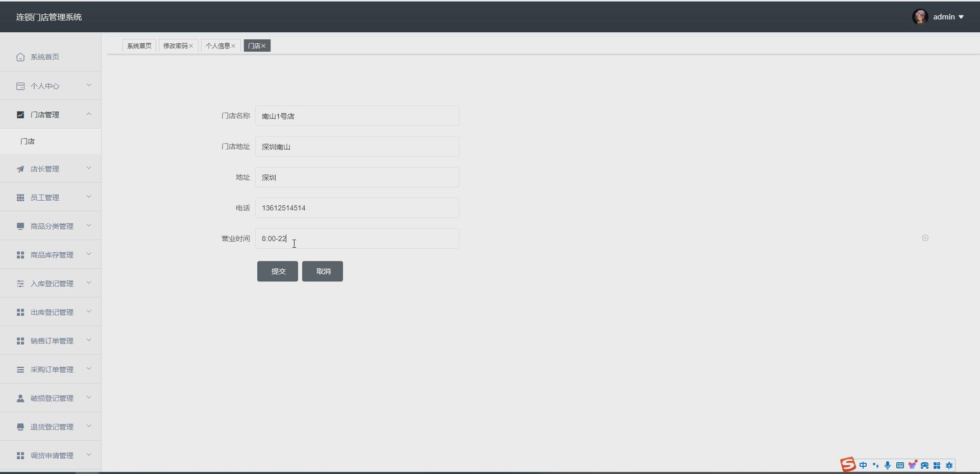The image size is (980, 474).
Task: Click the squares icon beside 商品库存管理
Action: (20, 254)
